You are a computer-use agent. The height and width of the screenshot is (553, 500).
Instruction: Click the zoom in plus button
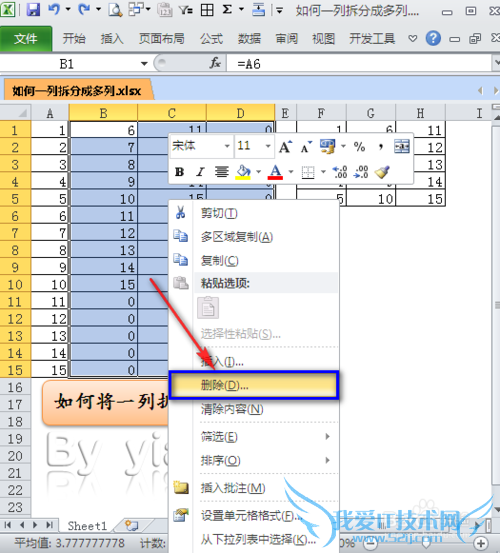481,543
